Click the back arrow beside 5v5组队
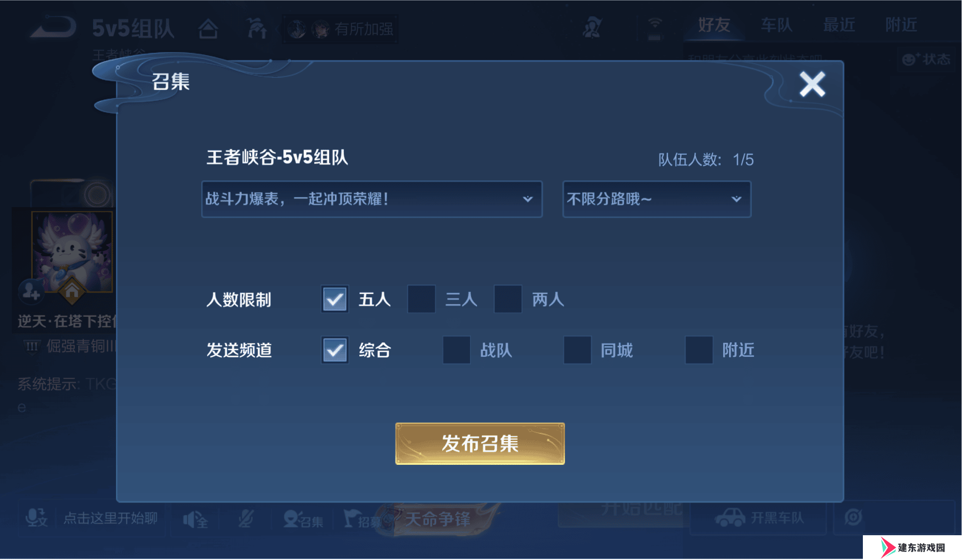Screen dimensions: 962x560 click(53, 27)
